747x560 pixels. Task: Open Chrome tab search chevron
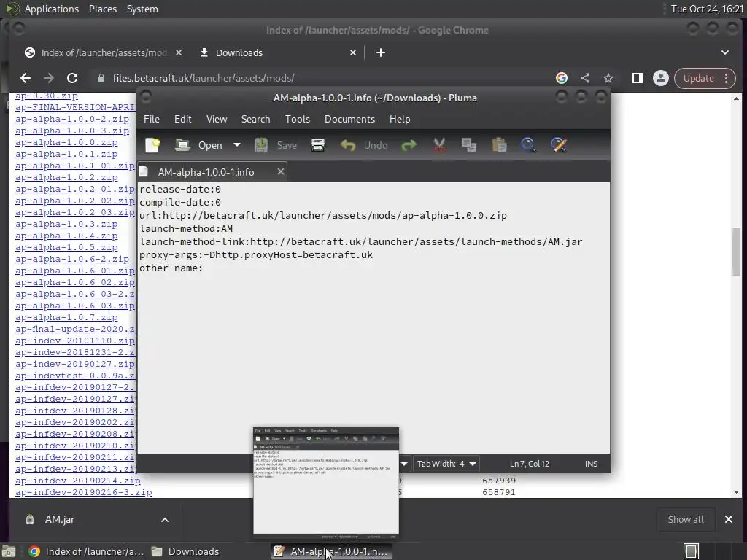pyautogui.click(x=725, y=52)
